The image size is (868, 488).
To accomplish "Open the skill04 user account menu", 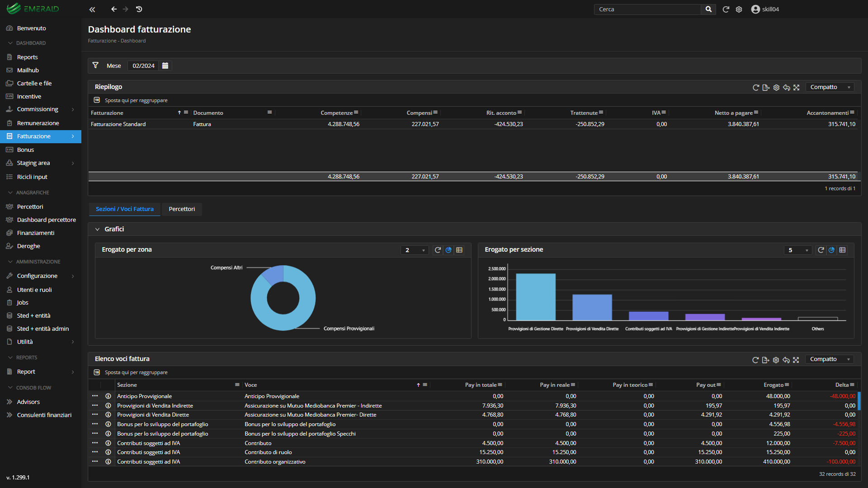I will pos(765,9).
